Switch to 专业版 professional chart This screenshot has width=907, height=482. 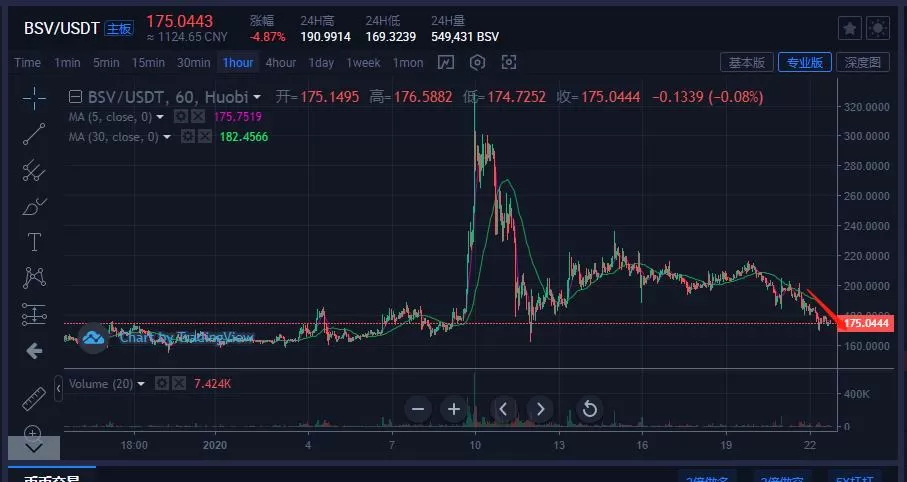[805, 62]
